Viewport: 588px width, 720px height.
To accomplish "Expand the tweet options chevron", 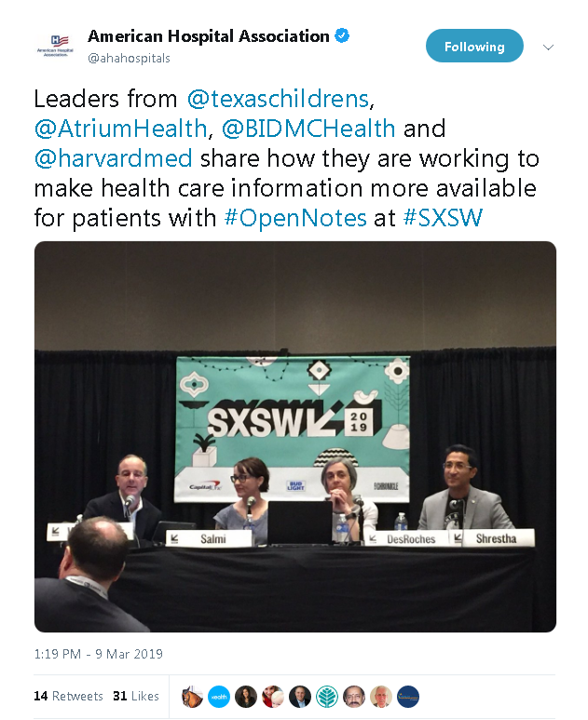I will (548, 47).
